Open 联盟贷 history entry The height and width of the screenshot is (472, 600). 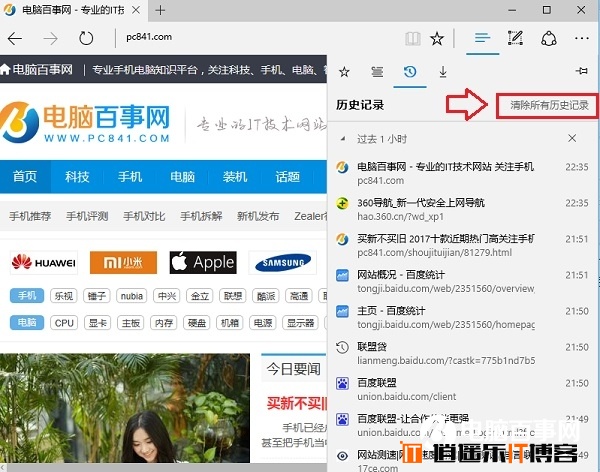coord(463,353)
